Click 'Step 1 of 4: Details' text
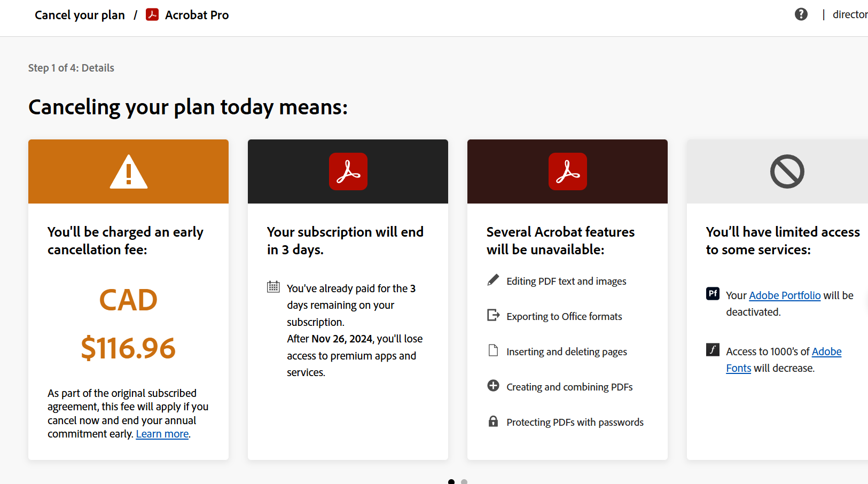This screenshot has width=868, height=484. click(71, 68)
